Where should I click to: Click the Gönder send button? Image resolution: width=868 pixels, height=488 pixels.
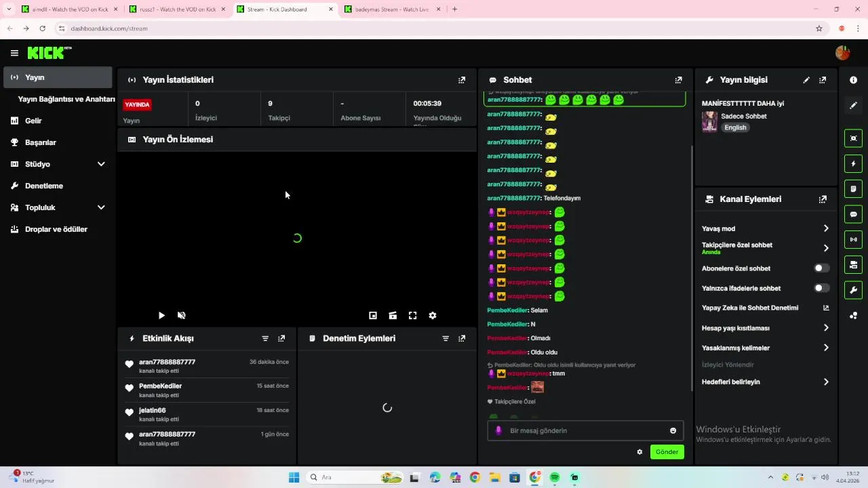click(x=667, y=452)
